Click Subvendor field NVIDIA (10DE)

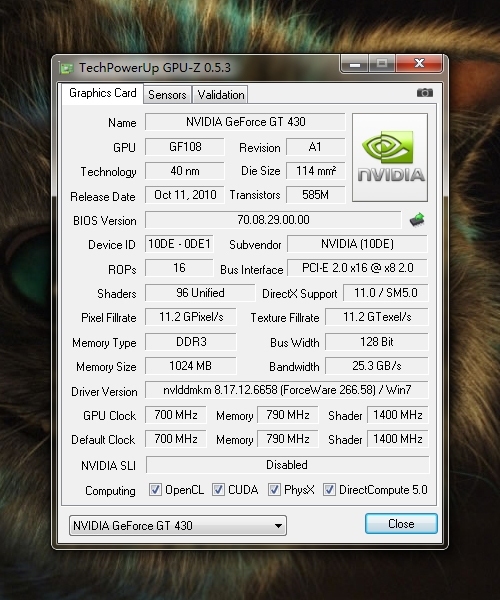coord(357,244)
